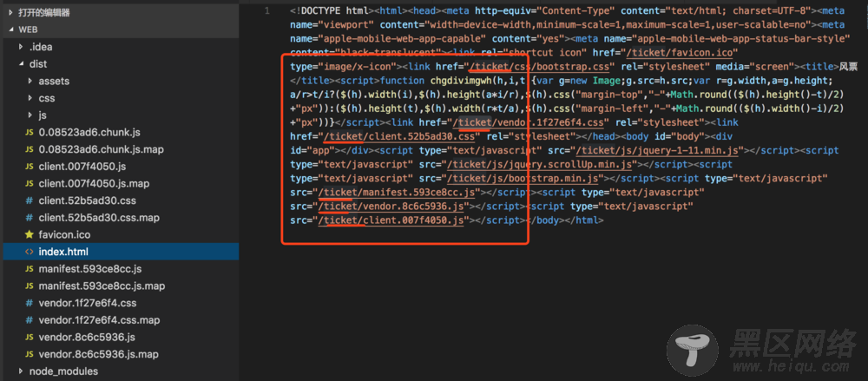Open file client.52b5ad30.css.map
The width and height of the screenshot is (868, 381).
point(99,218)
